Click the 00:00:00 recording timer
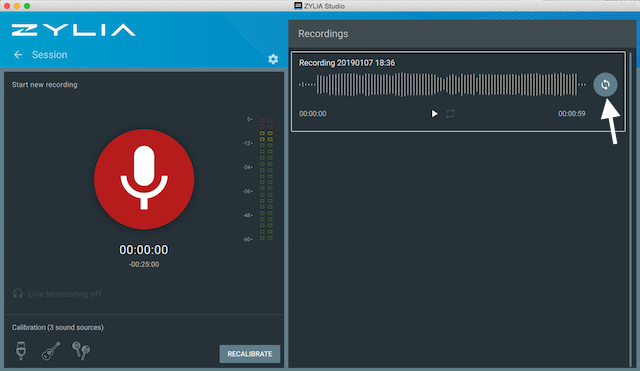The image size is (640, 371). 144,250
